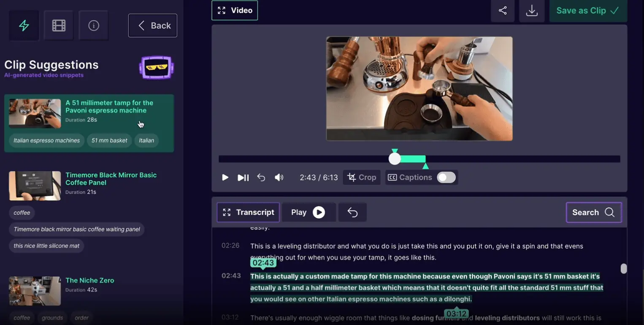Click the Save as Clip button
644x325 pixels.
(588, 10)
